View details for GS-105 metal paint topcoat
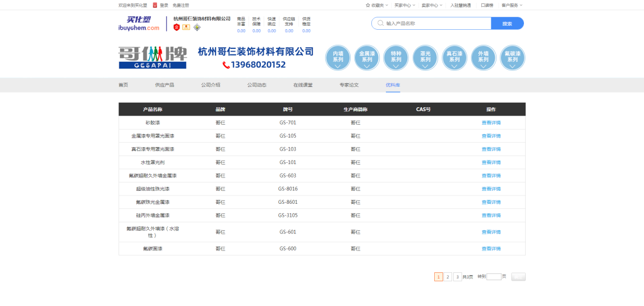 pos(491,136)
